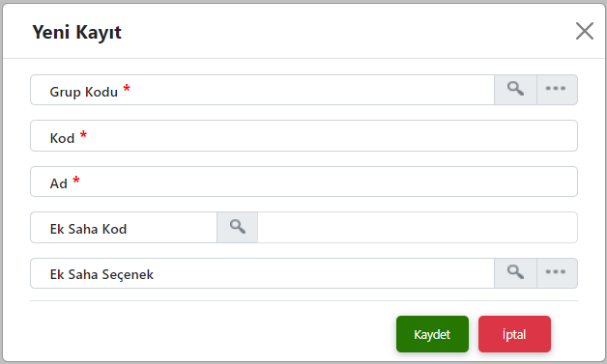Close the Yeni Kayıt dialog
Viewport: 607px width, 364px height.
[x=585, y=31]
